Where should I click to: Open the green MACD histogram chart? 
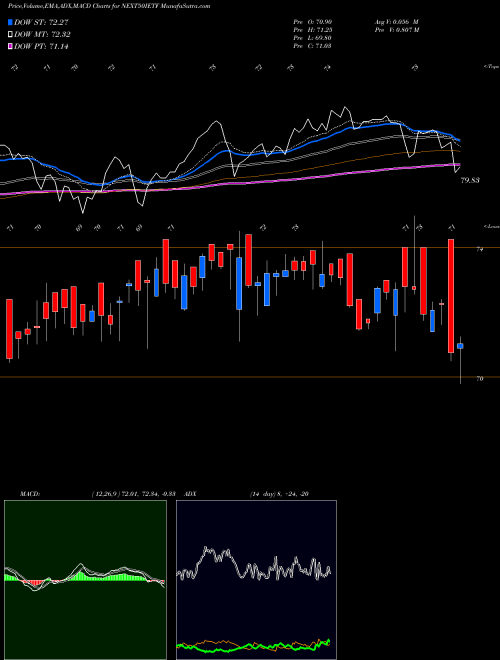coord(85,580)
